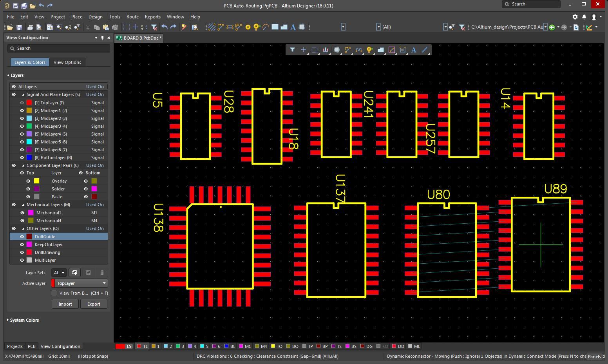The width and height of the screenshot is (608, 364).
Task: Click the title bar Search field
Action: (x=531, y=4)
